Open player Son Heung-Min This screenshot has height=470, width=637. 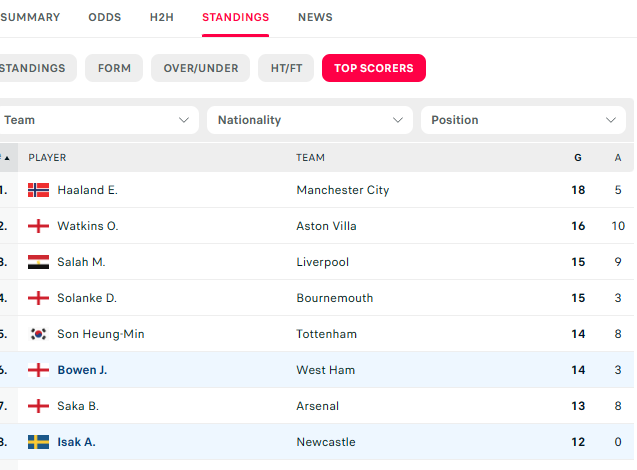tap(101, 334)
